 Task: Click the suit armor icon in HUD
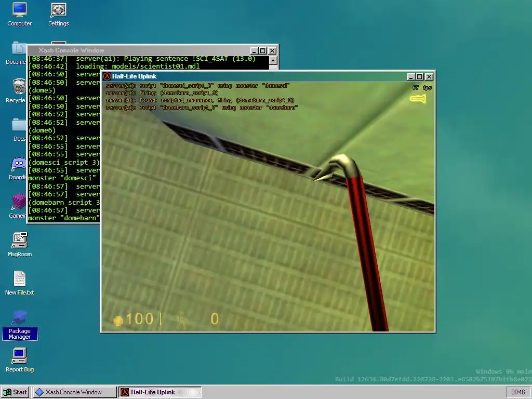point(182,320)
